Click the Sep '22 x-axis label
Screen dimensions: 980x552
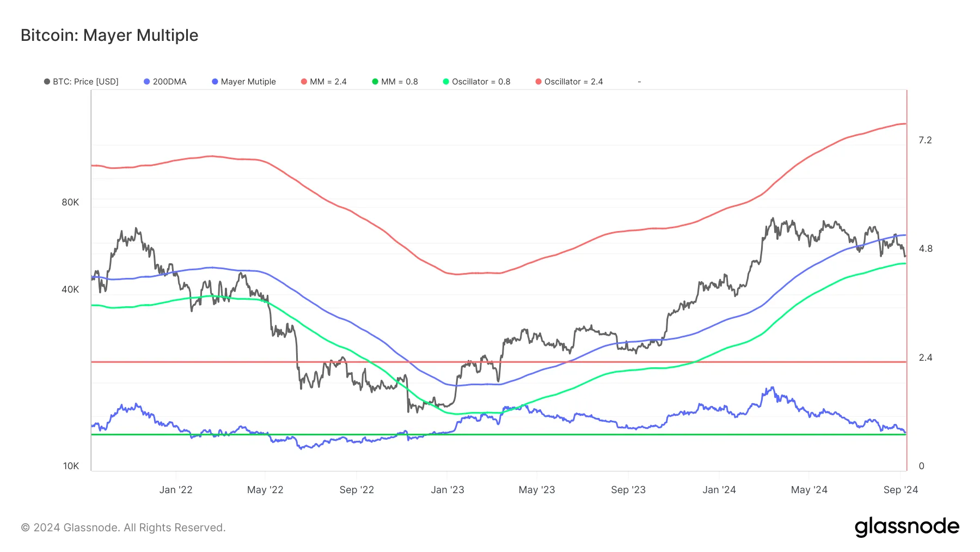click(357, 490)
